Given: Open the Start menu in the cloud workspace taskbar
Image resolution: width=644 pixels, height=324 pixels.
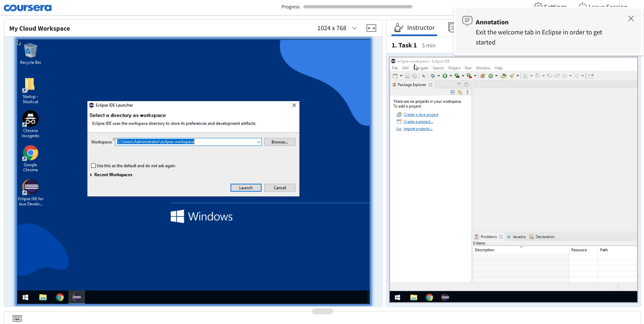Looking at the screenshot, I should [x=26, y=297].
